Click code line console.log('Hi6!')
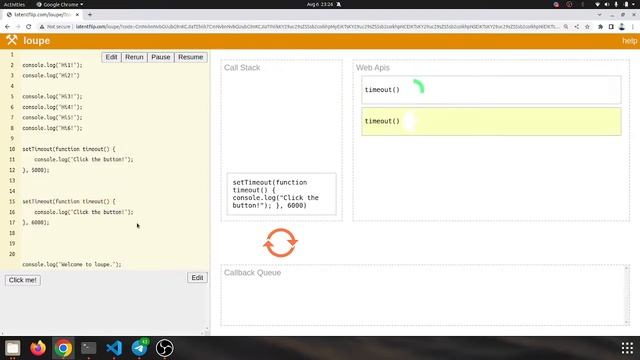 [x=52, y=128]
